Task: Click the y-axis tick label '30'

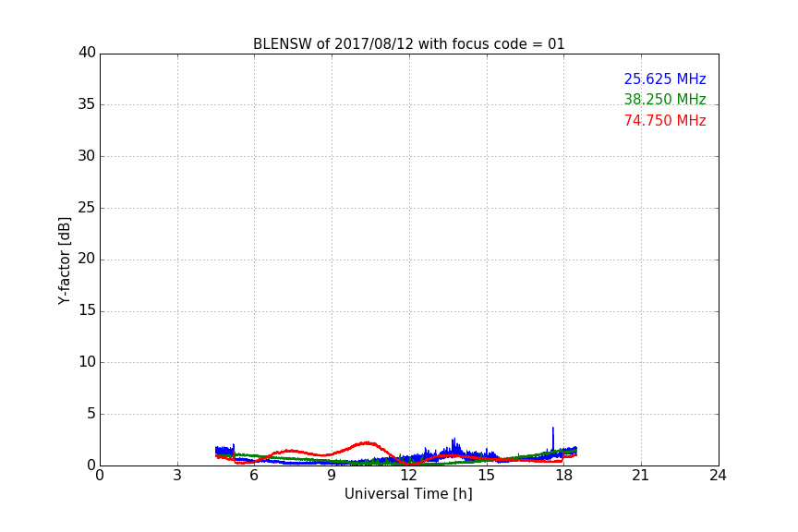Action: tap(87, 156)
